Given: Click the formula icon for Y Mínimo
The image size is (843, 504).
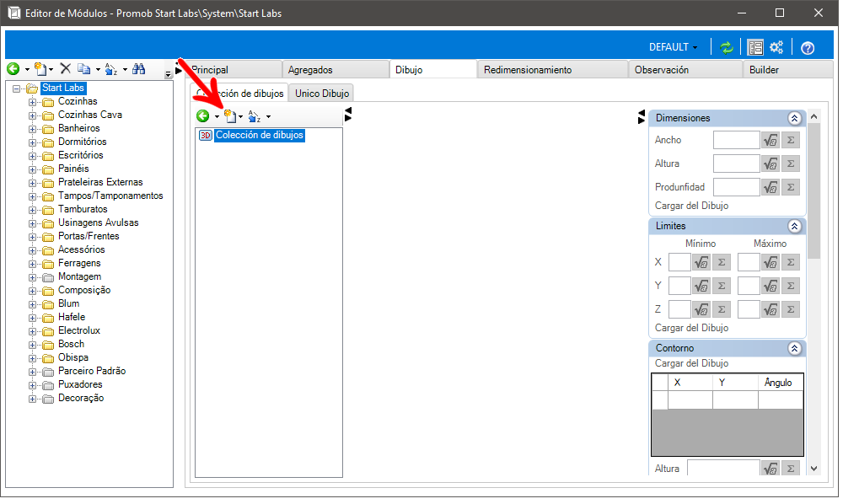Looking at the screenshot, I should (701, 287).
